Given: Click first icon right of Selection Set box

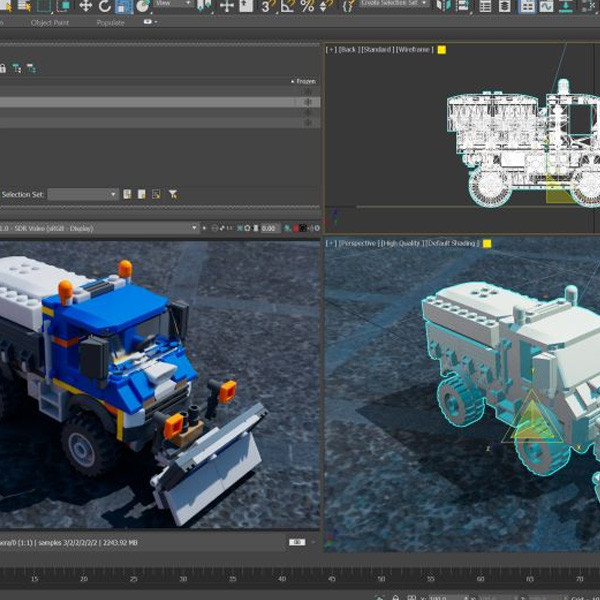Looking at the screenshot, I should (127, 194).
